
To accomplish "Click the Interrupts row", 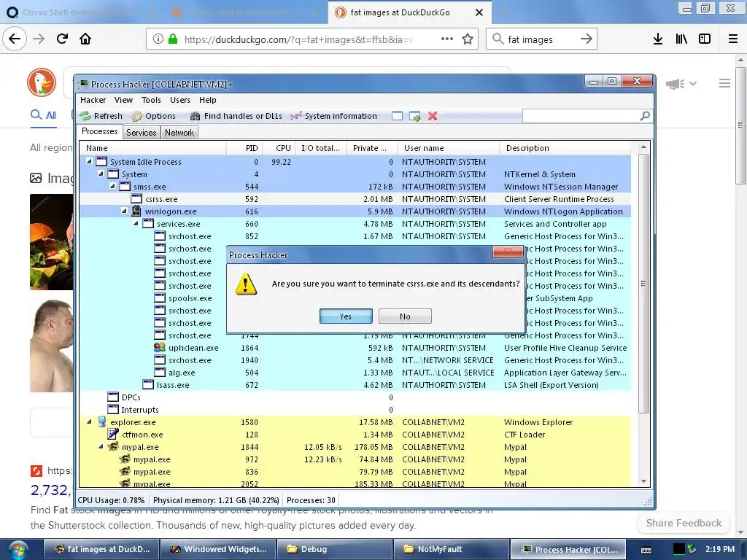I will [x=355, y=410].
